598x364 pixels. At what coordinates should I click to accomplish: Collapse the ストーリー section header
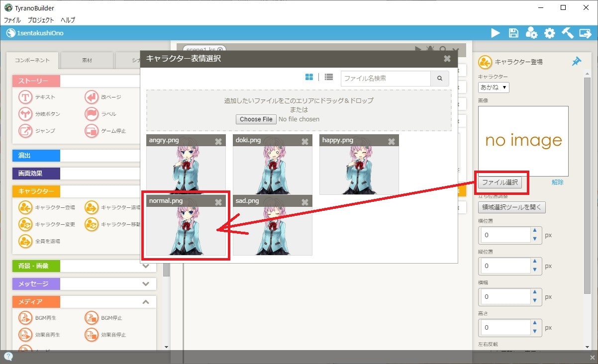[x=36, y=81]
